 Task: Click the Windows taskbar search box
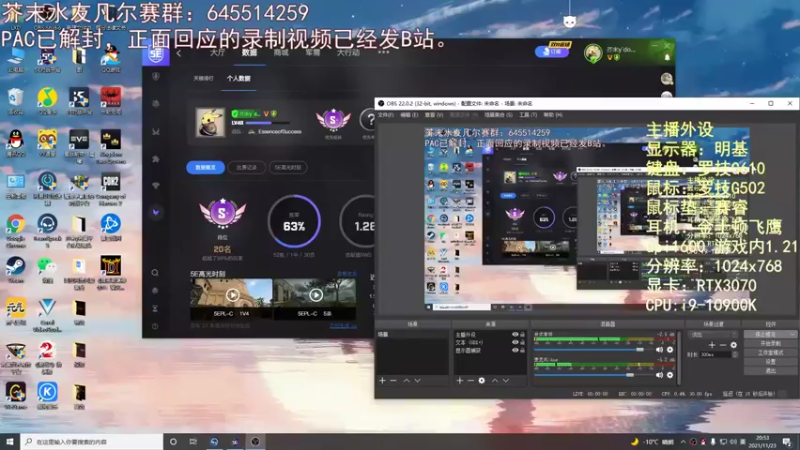tap(92, 442)
